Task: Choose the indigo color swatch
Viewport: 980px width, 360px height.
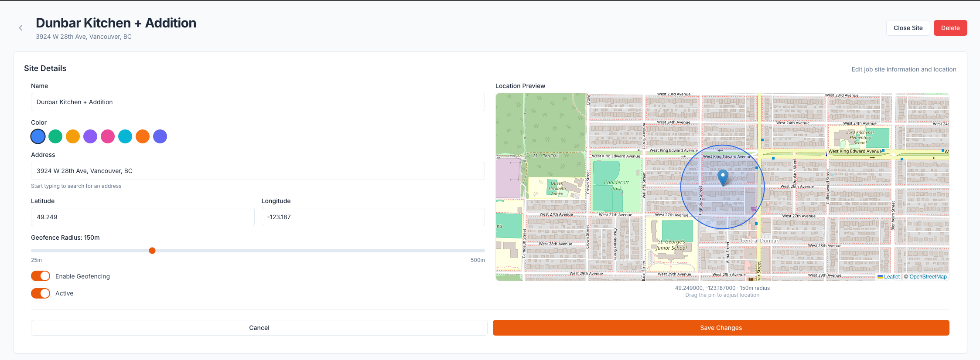Action: pos(160,136)
